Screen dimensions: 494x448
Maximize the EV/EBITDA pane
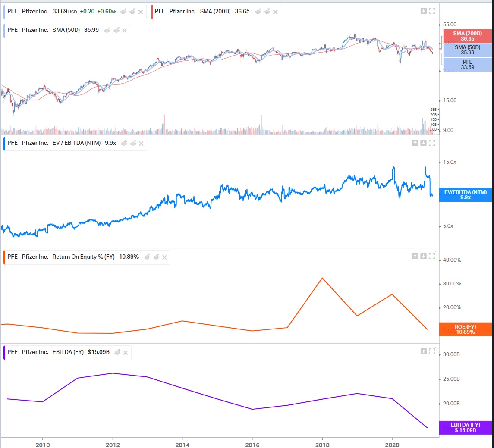pyautogui.click(x=432, y=142)
